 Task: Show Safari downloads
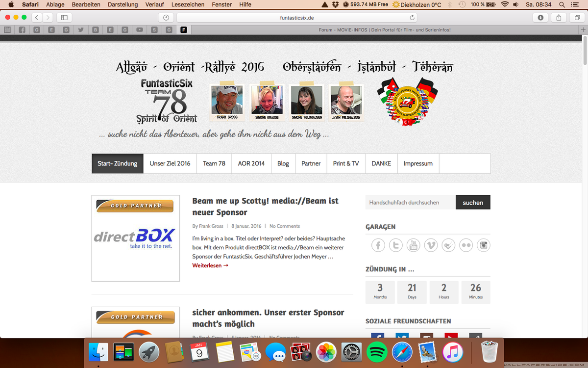tap(540, 17)
